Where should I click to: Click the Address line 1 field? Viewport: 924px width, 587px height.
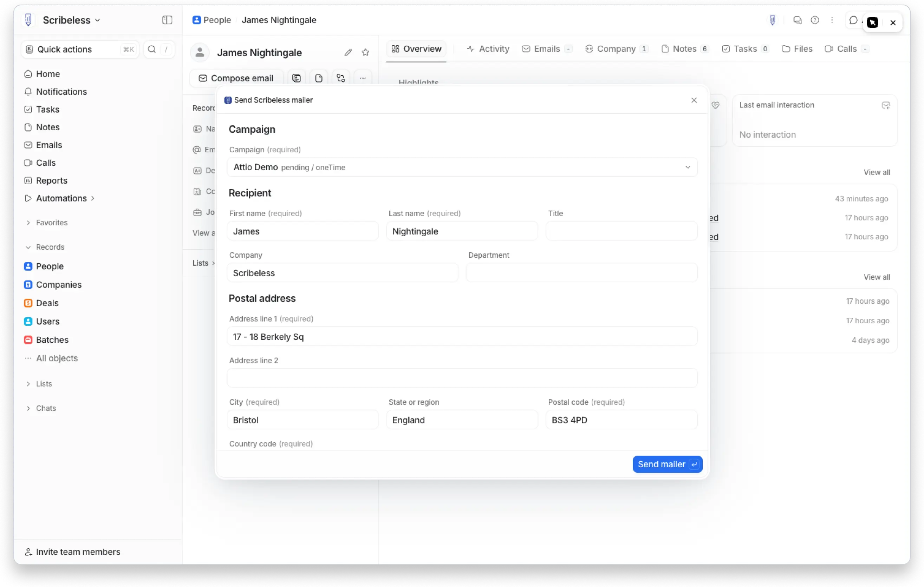[x=462, y=337]
